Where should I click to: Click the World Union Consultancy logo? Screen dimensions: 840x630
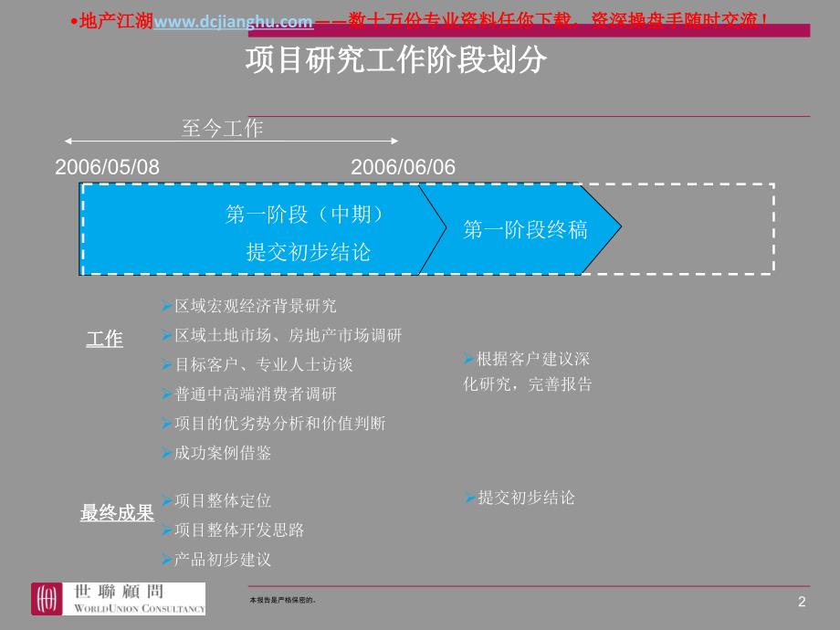tap(119, 599)
